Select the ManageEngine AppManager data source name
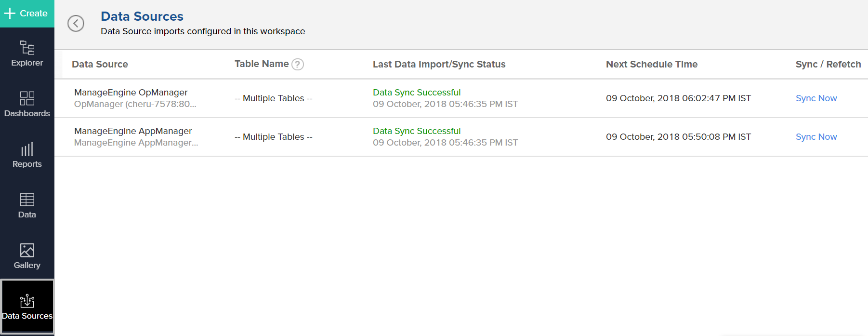This screenshot has height=336, width=868. (133, 131)
